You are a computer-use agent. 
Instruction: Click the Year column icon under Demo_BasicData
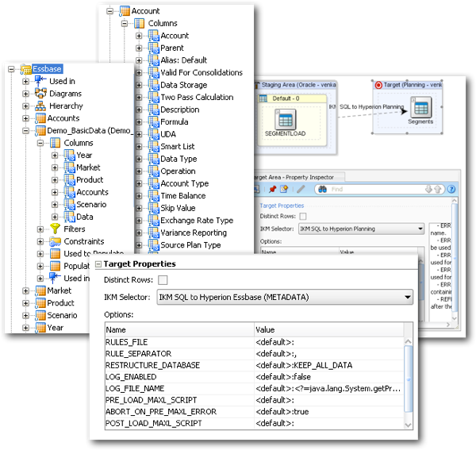click(x=70, y=156)
